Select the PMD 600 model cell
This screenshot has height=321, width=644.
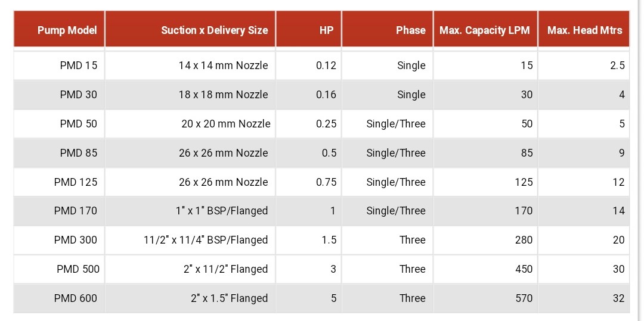(x=75, y=298)
